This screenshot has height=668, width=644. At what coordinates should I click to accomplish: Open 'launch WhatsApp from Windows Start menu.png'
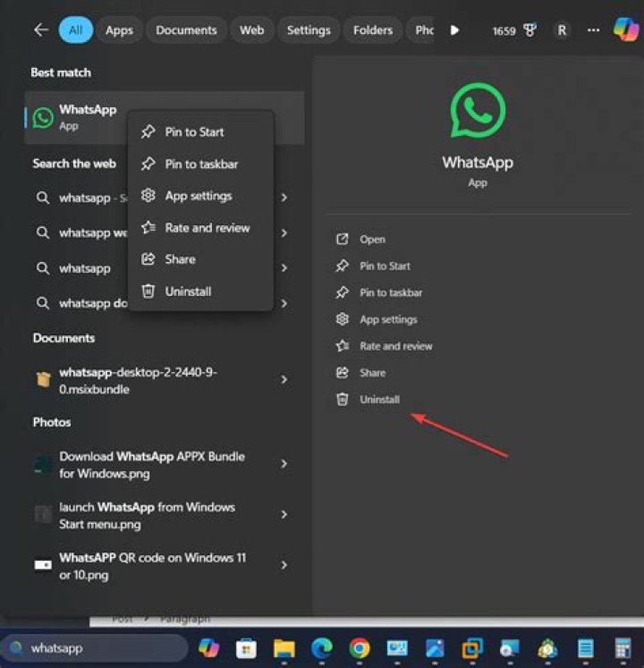coord(147,515)
